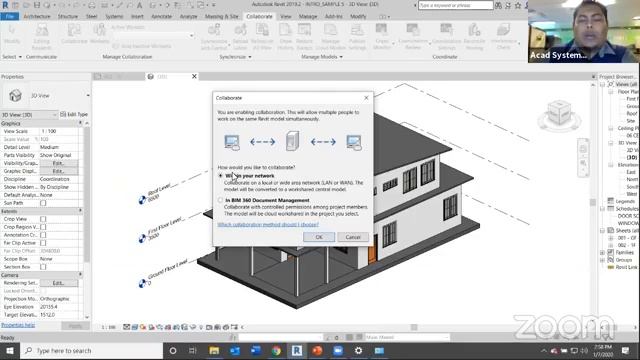Collapse the Sheets node in Project Browser
Image resolution: width=640 pixels, height=360 pixels.
pos(603,231)
